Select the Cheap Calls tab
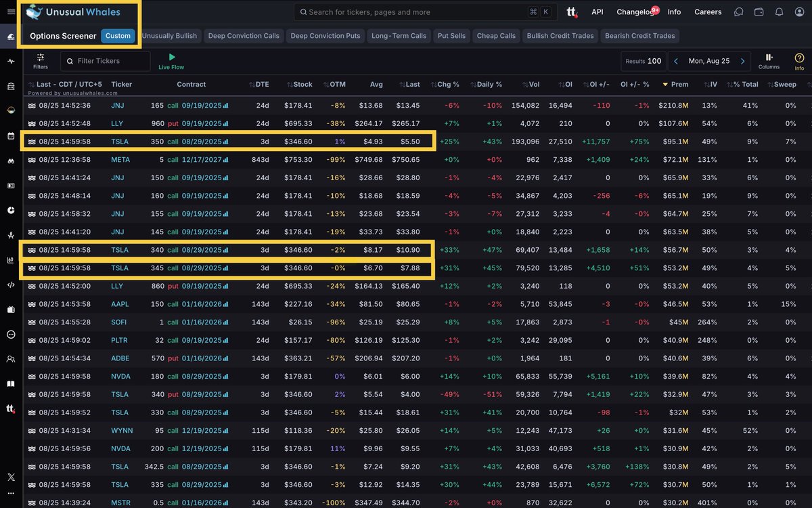Viewport: 812px width, 508px height. point(496,36)
